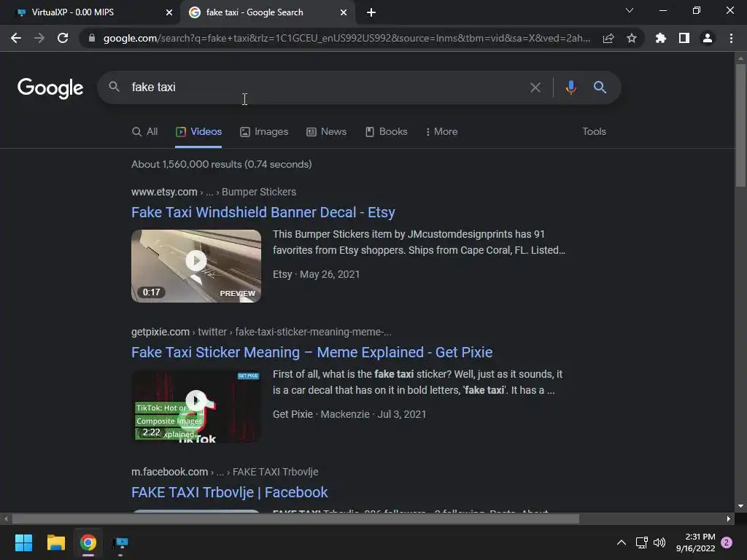Image resolution: width=747 pixels, height=560 pixels.
Task: Show hidden system tray icons
Action: click(622, 542)
